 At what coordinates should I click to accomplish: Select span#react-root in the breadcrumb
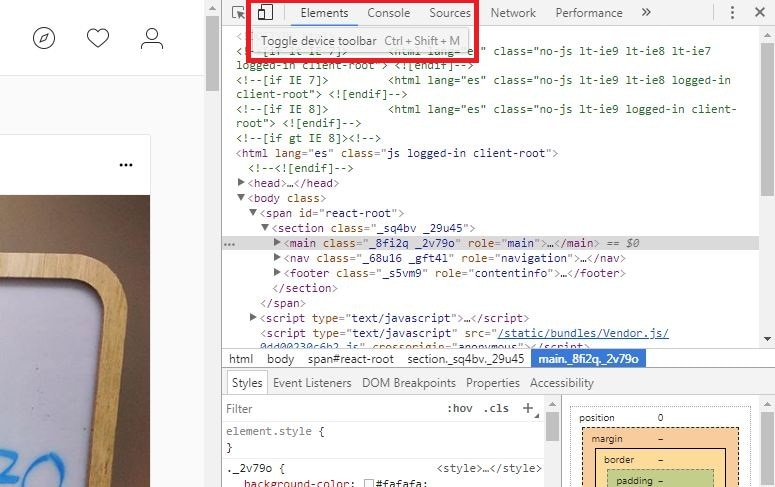coord(351,359)
